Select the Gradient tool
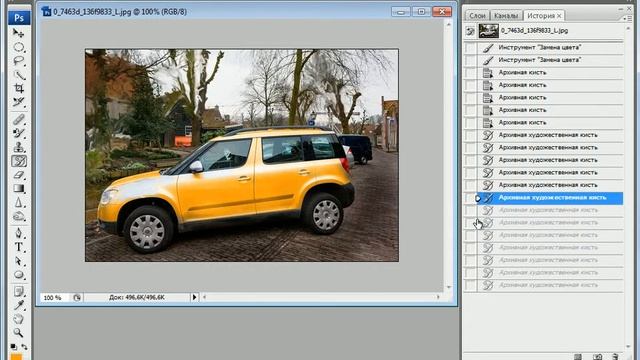 [18, 189]
